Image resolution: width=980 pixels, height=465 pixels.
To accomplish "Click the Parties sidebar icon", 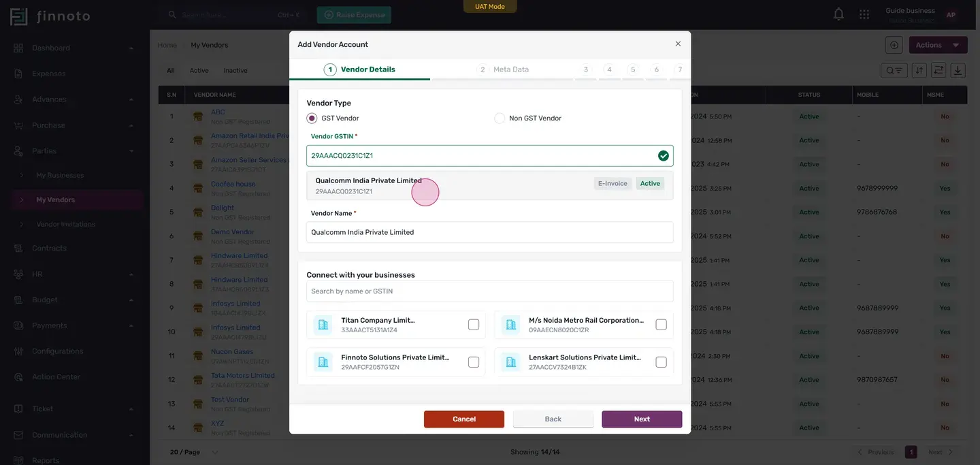I will 19,151.
